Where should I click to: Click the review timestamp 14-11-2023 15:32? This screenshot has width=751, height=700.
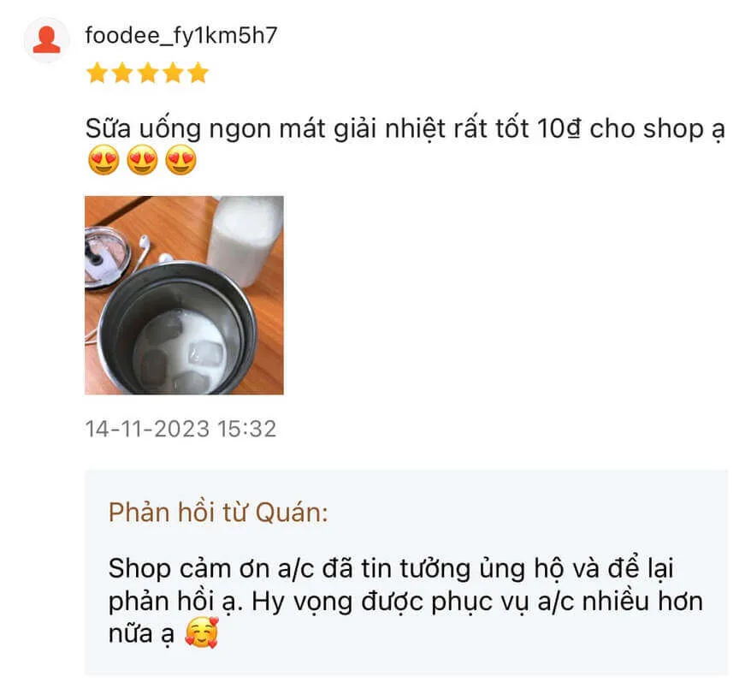(x=180, y=429)
